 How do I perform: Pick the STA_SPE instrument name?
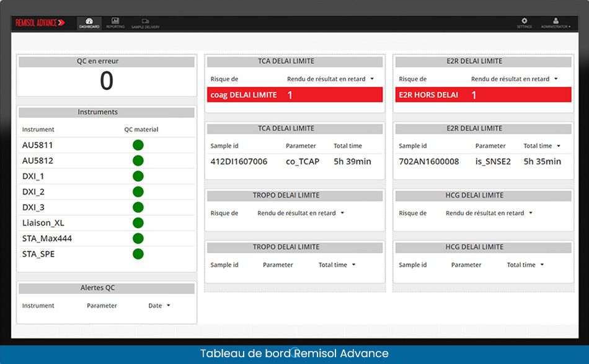(38, 254)
